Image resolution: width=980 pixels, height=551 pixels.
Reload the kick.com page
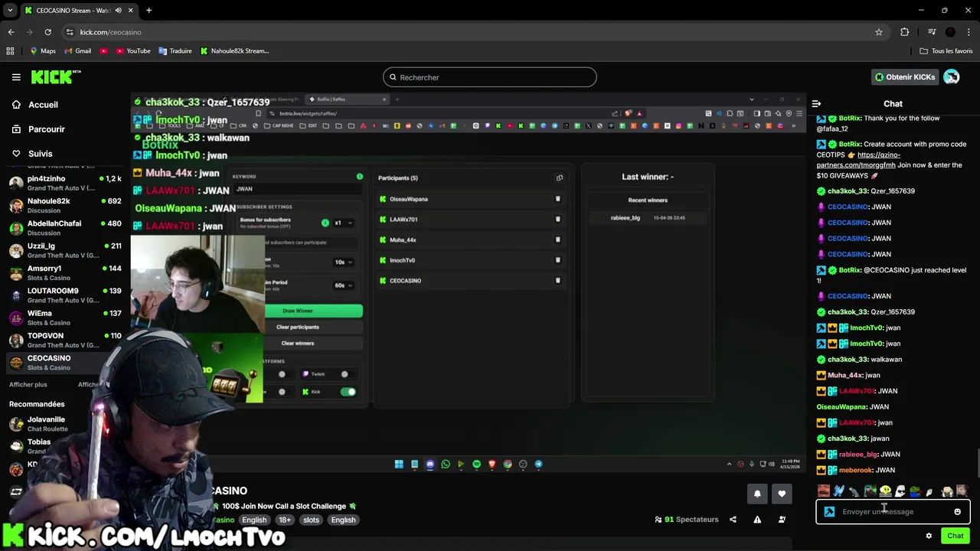pos(47,32)
